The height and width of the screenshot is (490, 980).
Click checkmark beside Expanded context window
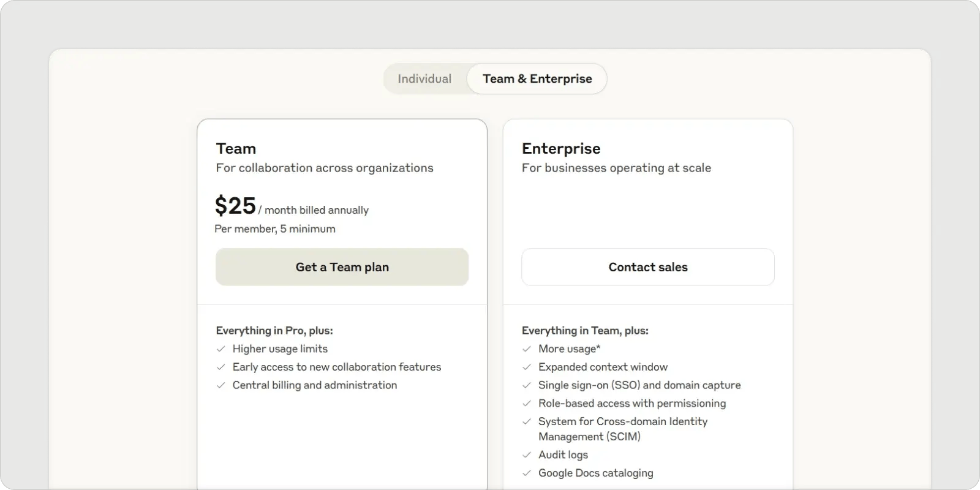527,367
